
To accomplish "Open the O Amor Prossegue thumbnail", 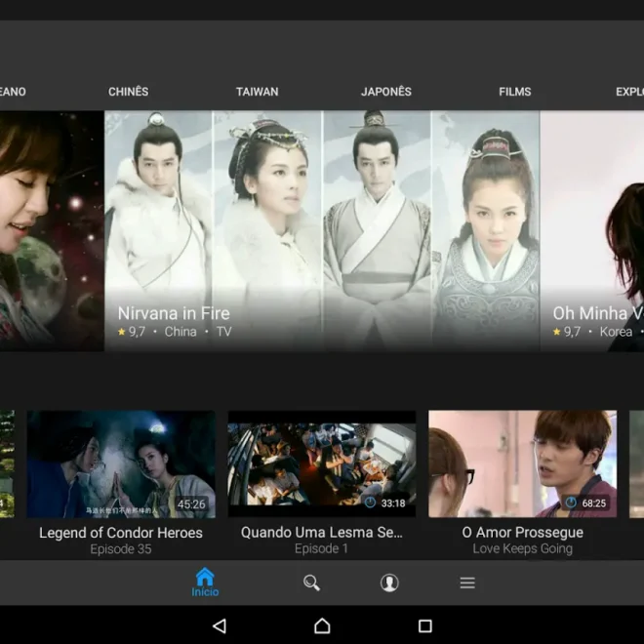I will coord(522,463).
